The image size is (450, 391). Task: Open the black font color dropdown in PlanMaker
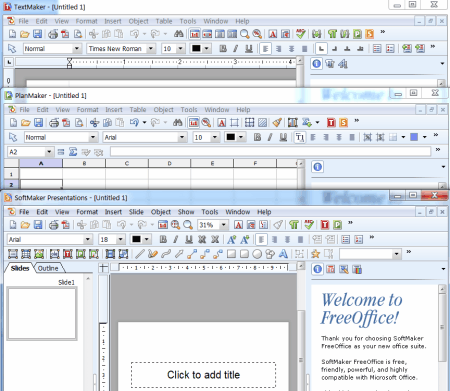241,137
